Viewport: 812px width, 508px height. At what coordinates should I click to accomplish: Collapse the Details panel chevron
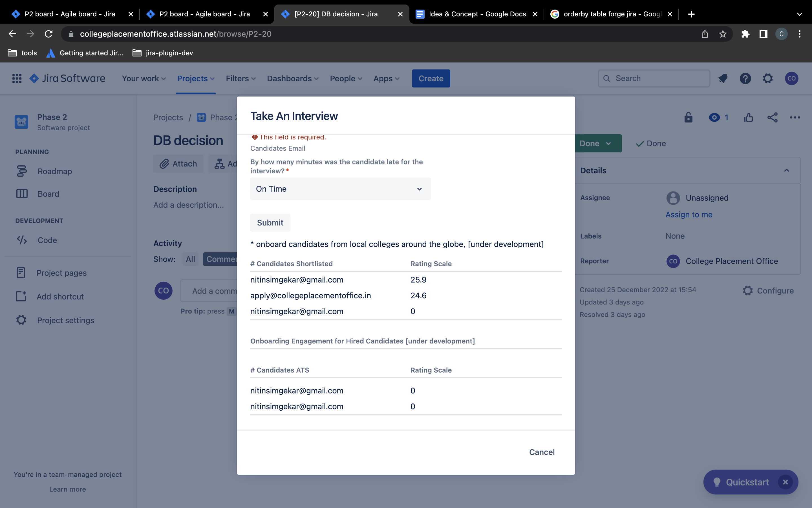tap(787, 170)
